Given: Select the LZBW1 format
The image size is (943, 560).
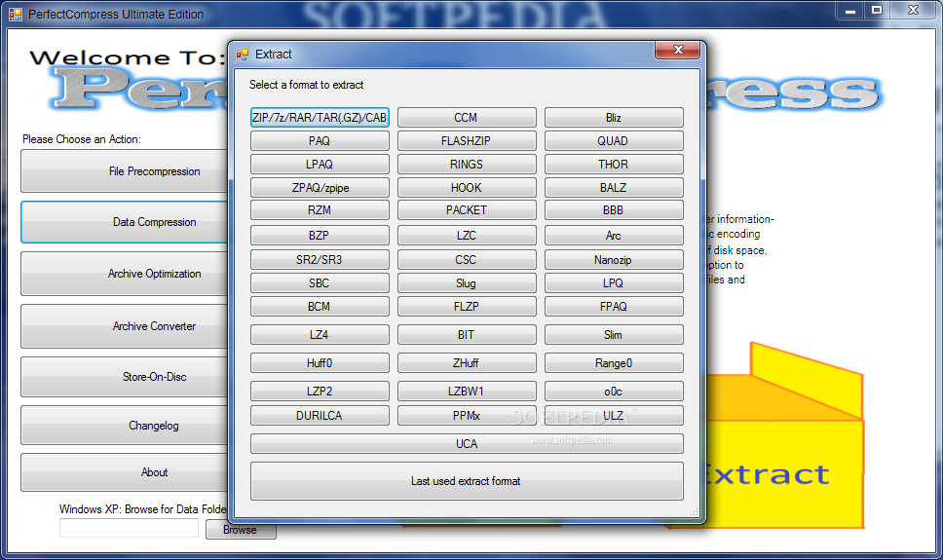Looking at the screenshot, I should (x=467, y=391).
